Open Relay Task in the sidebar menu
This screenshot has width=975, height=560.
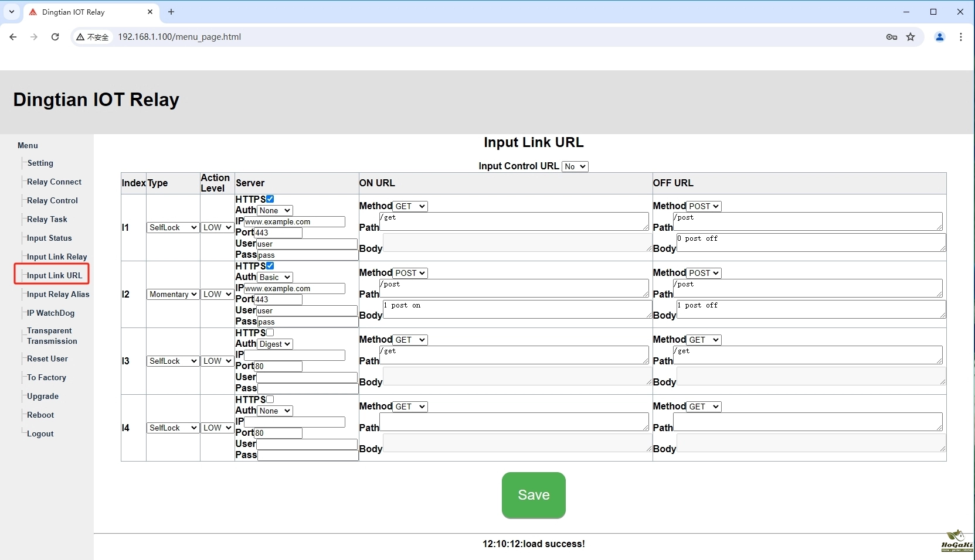coord(47,219)
